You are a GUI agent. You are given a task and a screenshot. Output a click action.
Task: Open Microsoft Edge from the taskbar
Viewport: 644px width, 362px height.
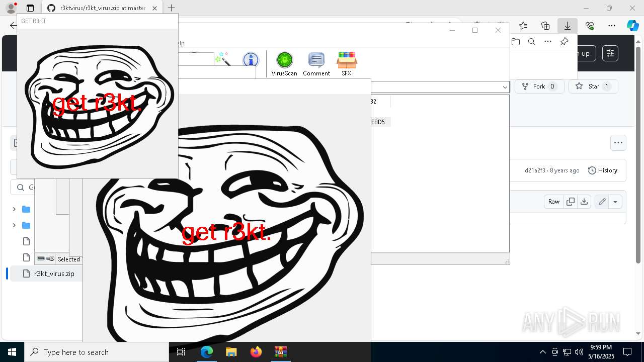(x=207, y=352)
